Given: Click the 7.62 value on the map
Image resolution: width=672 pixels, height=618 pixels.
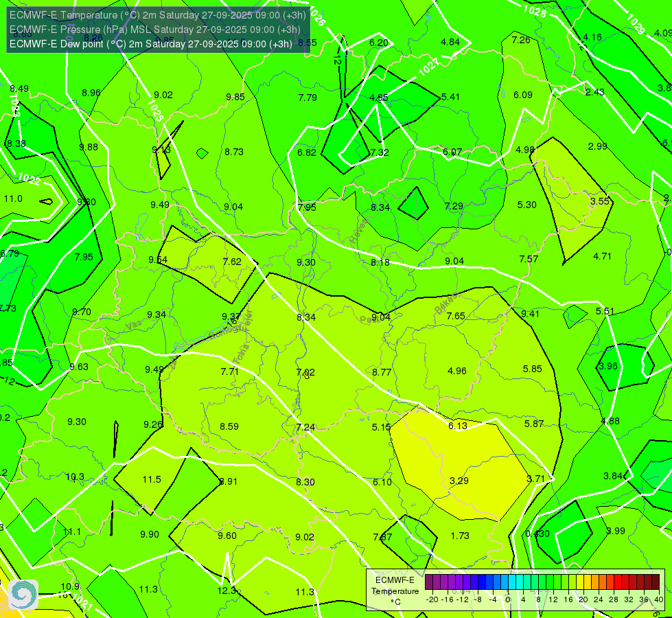Looking at the screenshot, I should [232, 262].
